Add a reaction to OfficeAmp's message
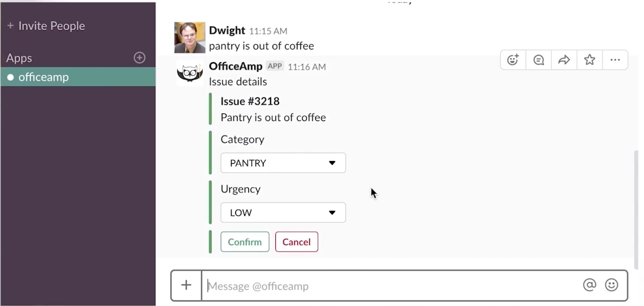The width and height of the screenshot is (644, 306). click(512, 60)
